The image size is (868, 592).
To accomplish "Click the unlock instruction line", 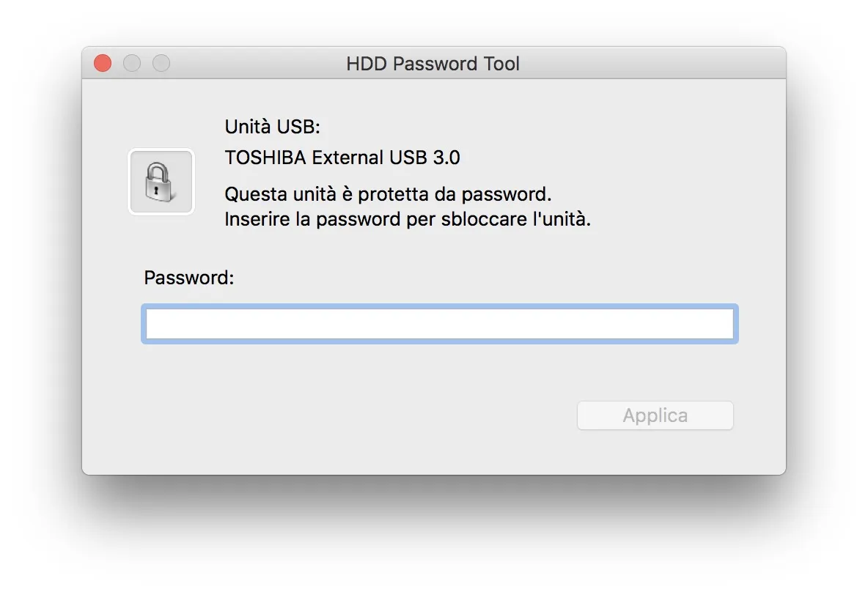I will coord(408,218).
